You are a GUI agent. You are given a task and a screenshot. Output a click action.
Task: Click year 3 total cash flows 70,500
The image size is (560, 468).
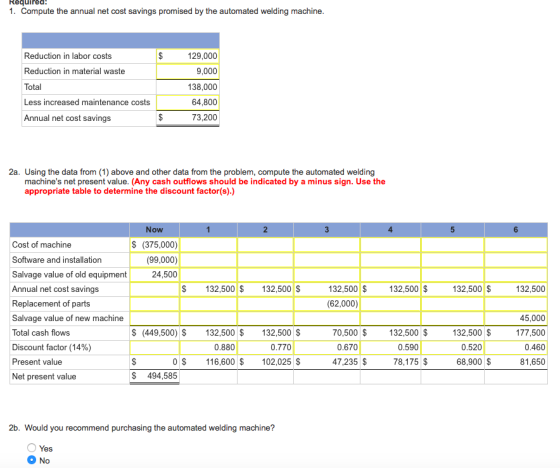(x=327, y=333)
